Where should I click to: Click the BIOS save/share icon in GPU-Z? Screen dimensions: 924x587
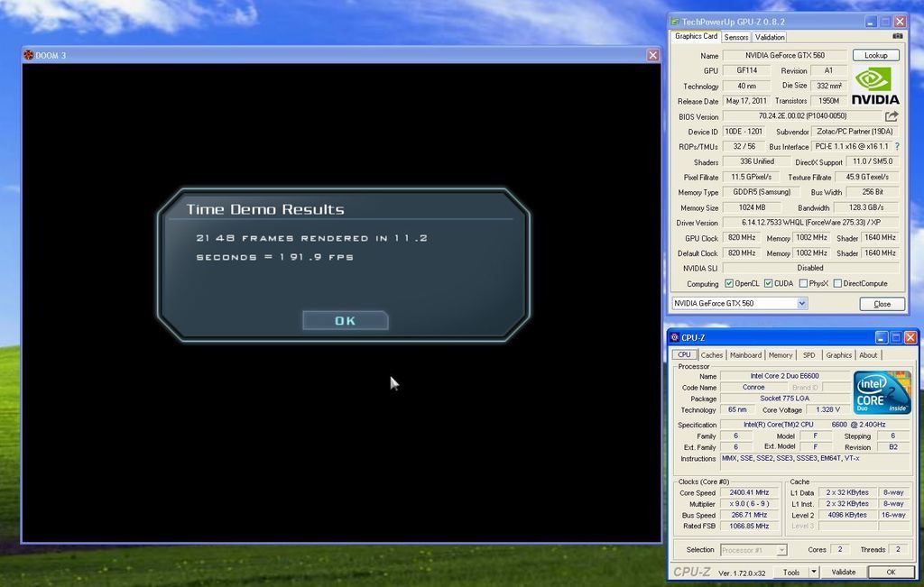click(x=892, y=116)
